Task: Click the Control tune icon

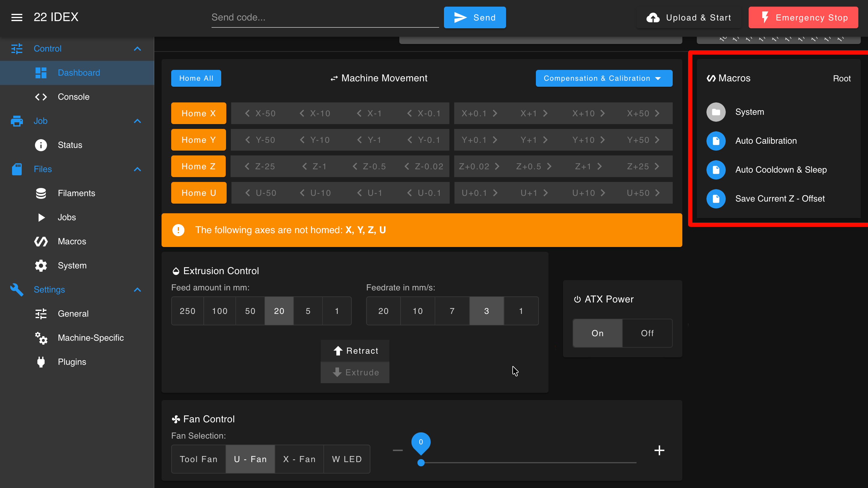Action: pos(17,49)
